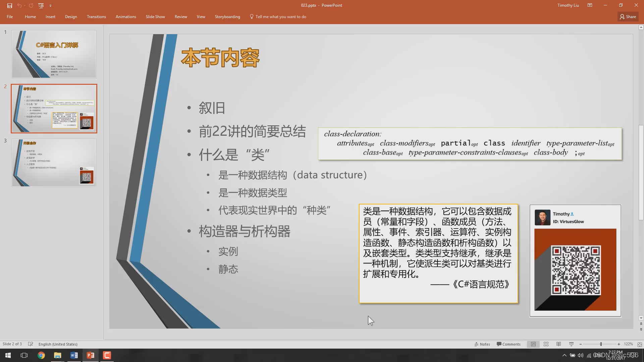Open the Storyboarding tab
Viewport: 644px width, 362px height.
click(227, 17)
